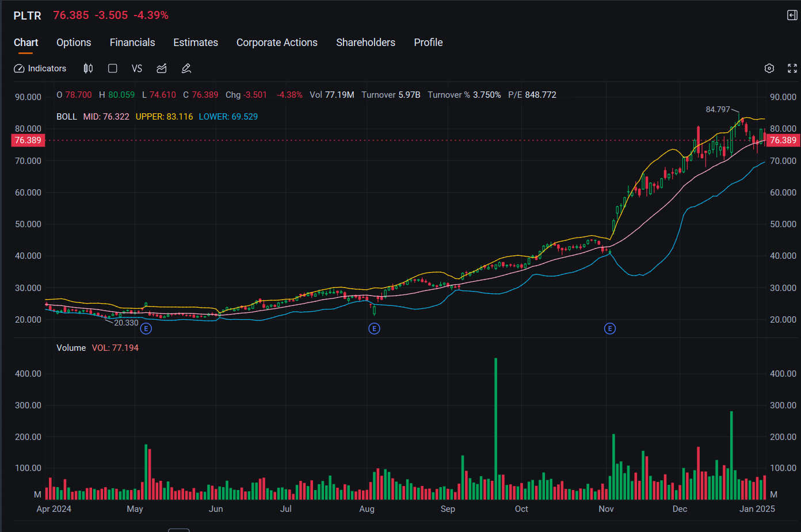Click the earnings marker near May
The width and height of the screenshot is (801, 532).
tap(146, 329)
